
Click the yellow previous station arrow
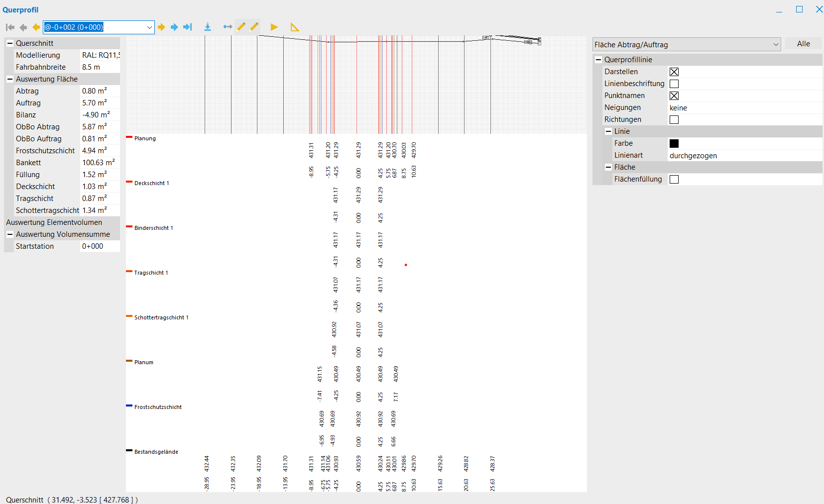click(36, 27)
